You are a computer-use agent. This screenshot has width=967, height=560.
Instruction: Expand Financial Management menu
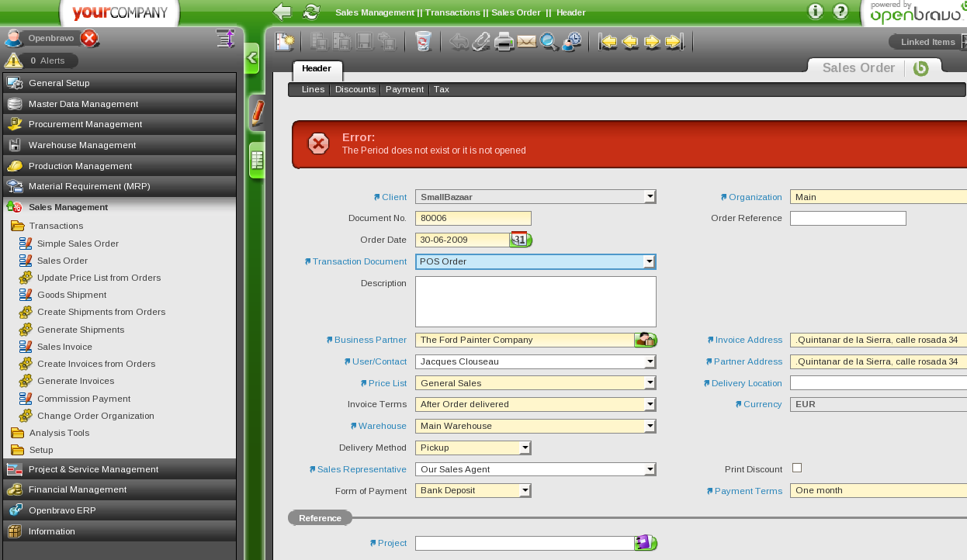(x=120, y=489)
